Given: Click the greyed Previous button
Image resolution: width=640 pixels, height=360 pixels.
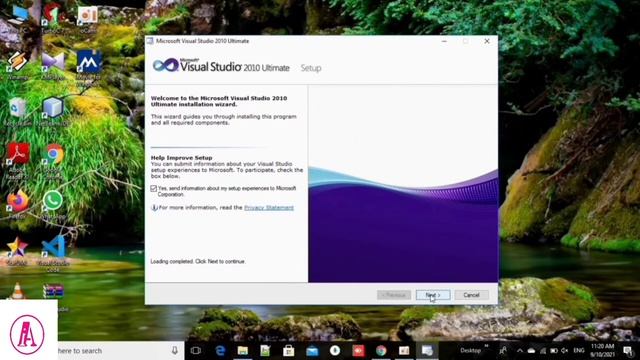Looking at the screenshot, I should (394, 295).
